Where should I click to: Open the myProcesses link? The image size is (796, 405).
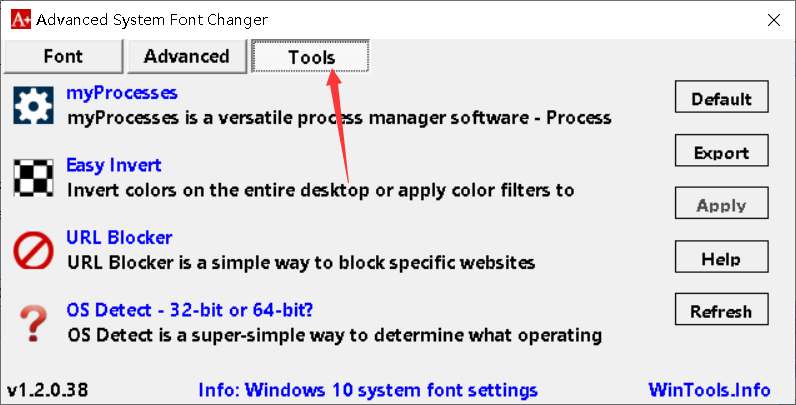tap(122, 93)
